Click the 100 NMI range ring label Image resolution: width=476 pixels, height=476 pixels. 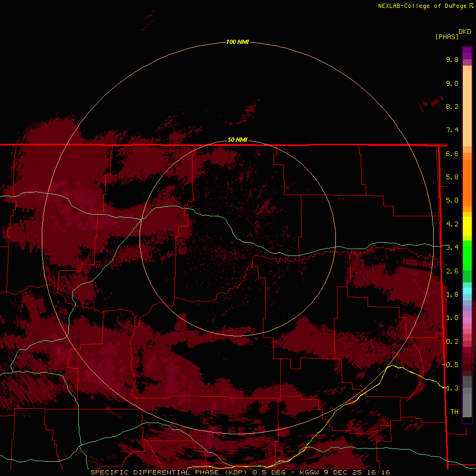(237, 42)
